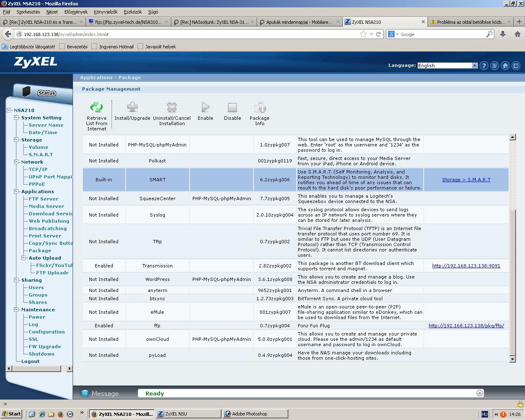Click the Firefox reload icon
The height and width of the screenshot is (420, 525).
point(379,34)
